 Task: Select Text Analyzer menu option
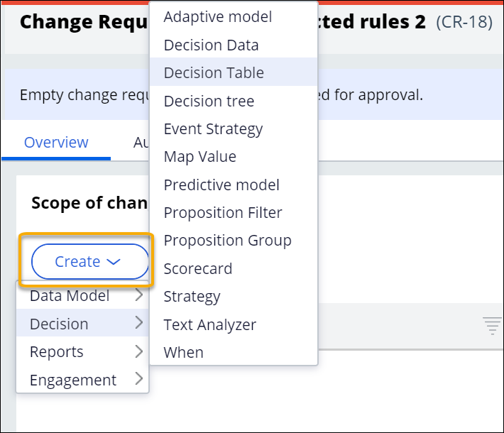[x=209, y=324]
